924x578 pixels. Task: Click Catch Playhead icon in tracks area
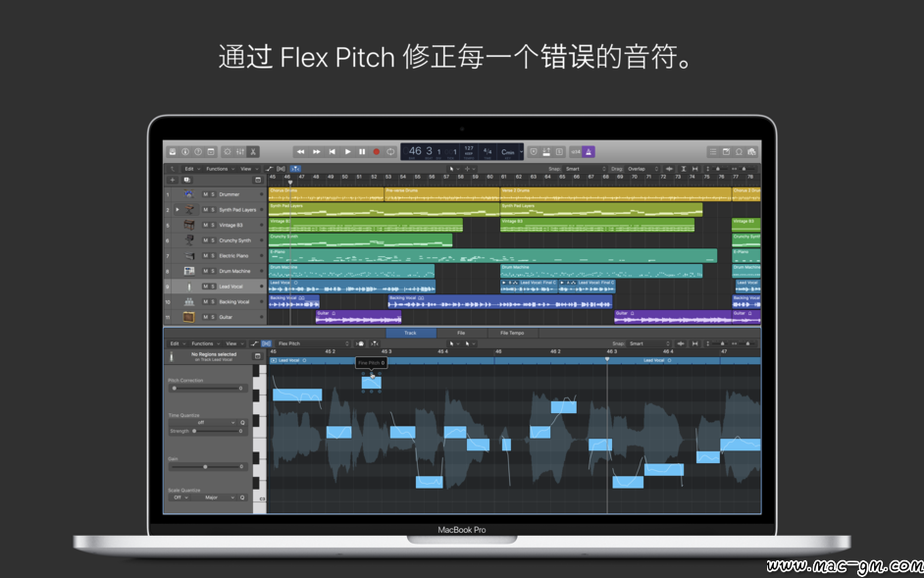pos(294,169)
